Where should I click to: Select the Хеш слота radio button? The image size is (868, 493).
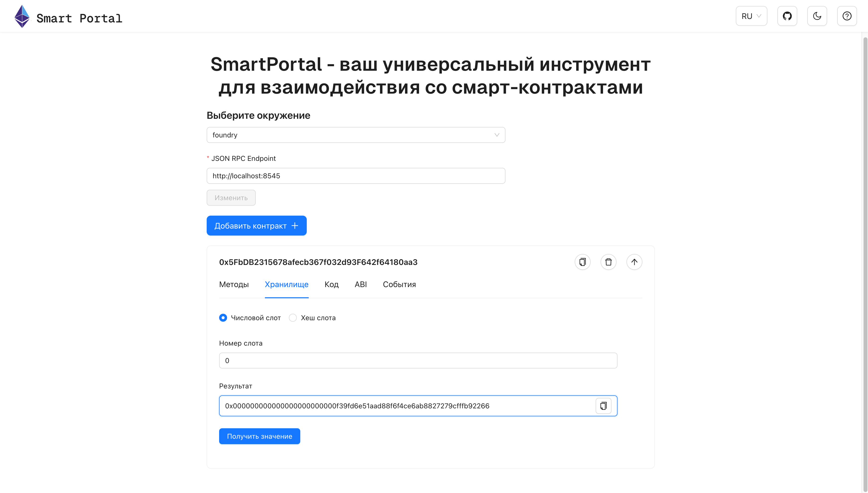click(x=293, y=318)
